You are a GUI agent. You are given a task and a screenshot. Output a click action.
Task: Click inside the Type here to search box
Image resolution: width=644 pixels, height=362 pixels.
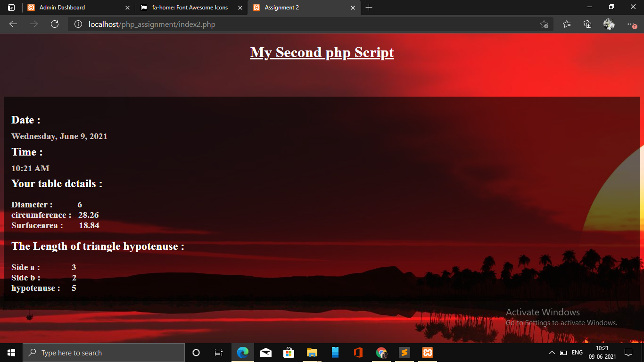pos(104,353)
